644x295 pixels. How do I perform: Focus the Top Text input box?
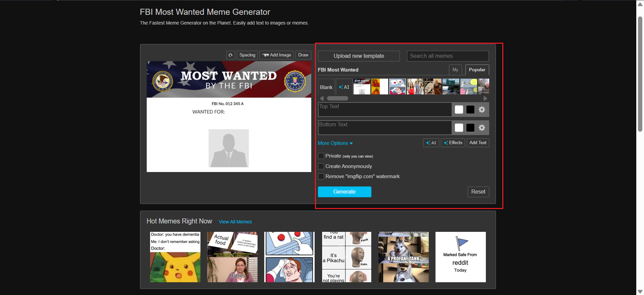[x=385, y=110]
